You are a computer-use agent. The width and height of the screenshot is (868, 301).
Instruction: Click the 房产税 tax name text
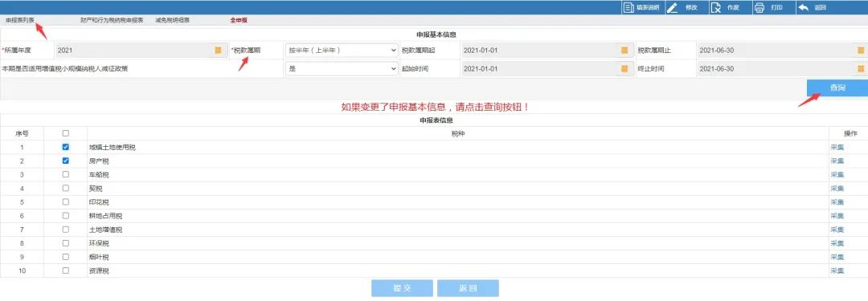tap(99, 161)
